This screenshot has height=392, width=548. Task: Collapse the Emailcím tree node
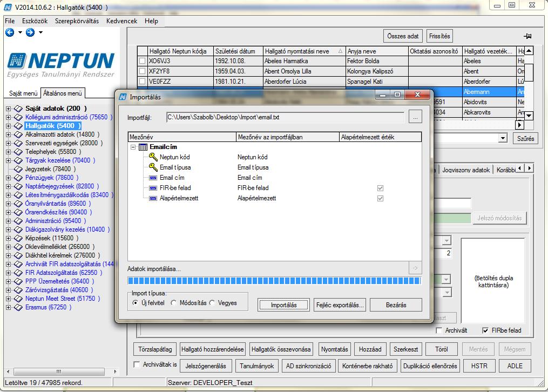coord(133,147)
